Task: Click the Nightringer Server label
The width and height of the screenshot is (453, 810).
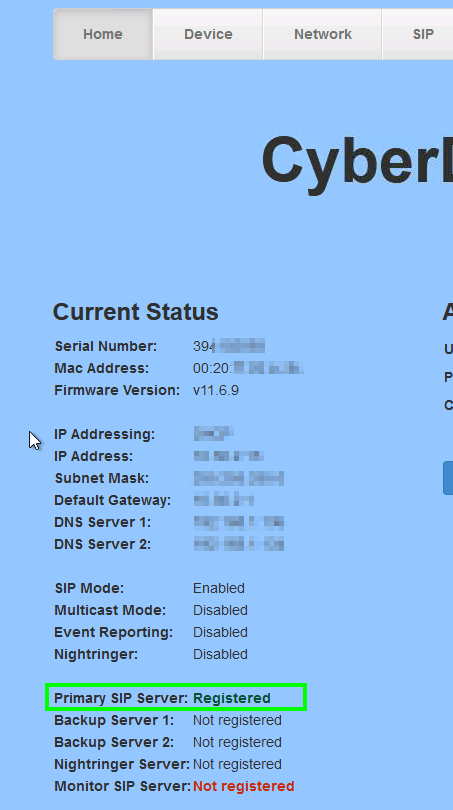Action: pyautogui.click(x=122, y=764)
